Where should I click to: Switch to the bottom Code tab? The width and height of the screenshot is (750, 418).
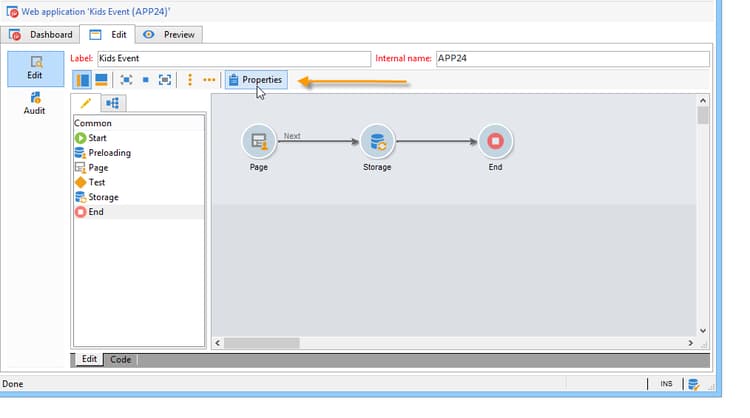121,360
